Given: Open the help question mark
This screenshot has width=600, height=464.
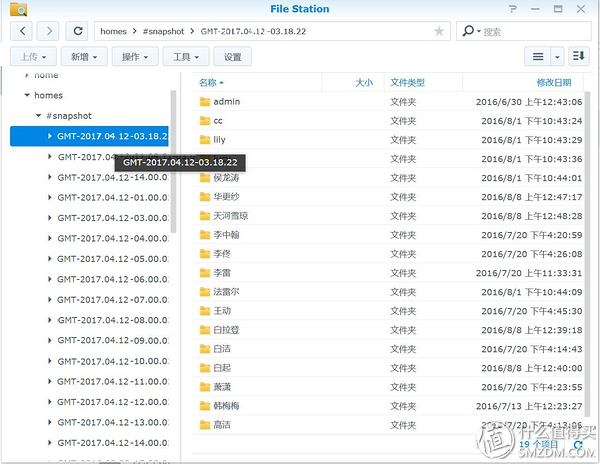Looking at the screenshot, I should pos(513,9).
